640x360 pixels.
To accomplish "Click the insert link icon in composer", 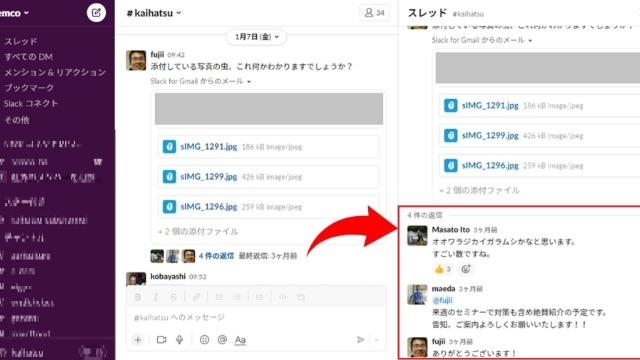I will click(x=196, y=297).
